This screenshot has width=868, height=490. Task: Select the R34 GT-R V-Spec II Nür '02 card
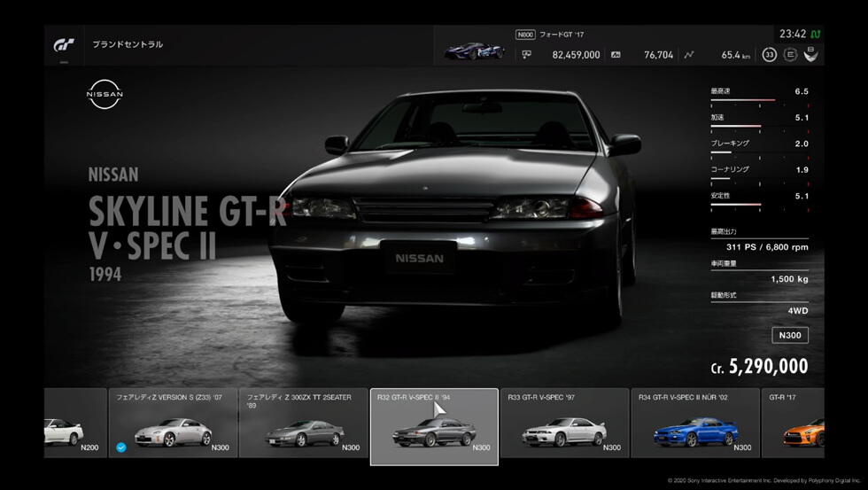695,423
